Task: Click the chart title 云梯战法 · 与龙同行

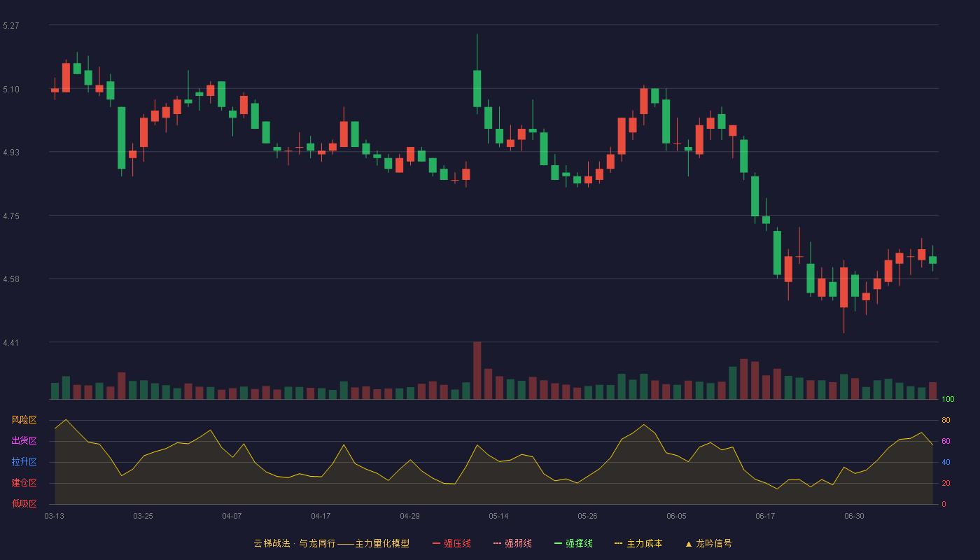Action: (x=295, y=543)
